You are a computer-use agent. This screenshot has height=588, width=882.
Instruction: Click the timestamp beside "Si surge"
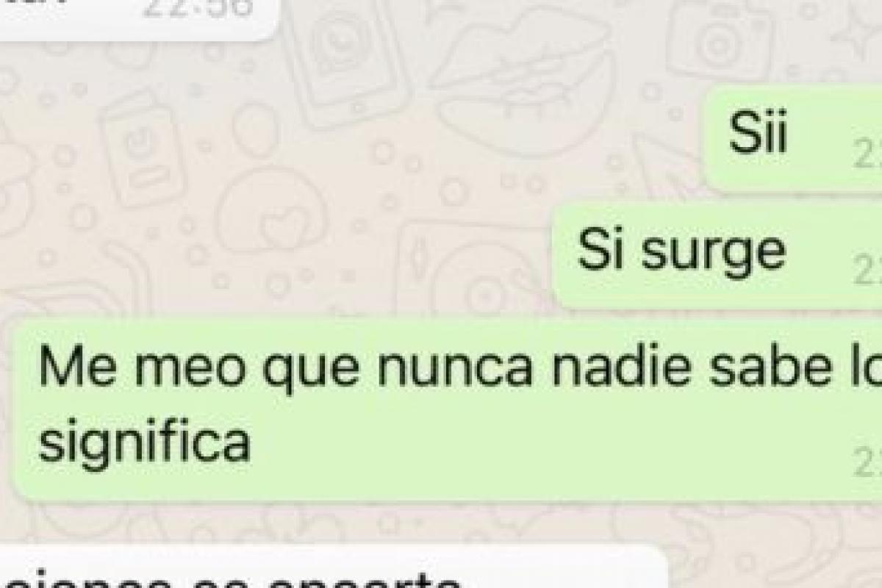(867, 273)
